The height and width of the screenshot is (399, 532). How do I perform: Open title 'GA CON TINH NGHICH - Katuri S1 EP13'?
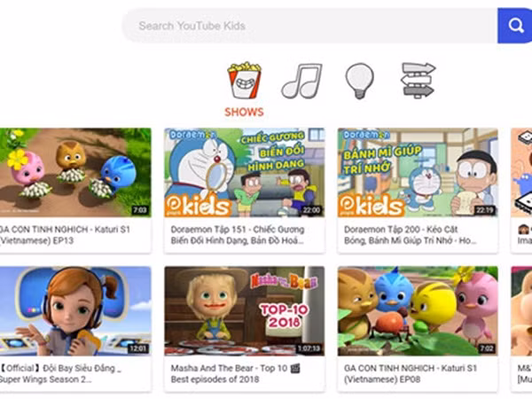click(x=65, y=235)
